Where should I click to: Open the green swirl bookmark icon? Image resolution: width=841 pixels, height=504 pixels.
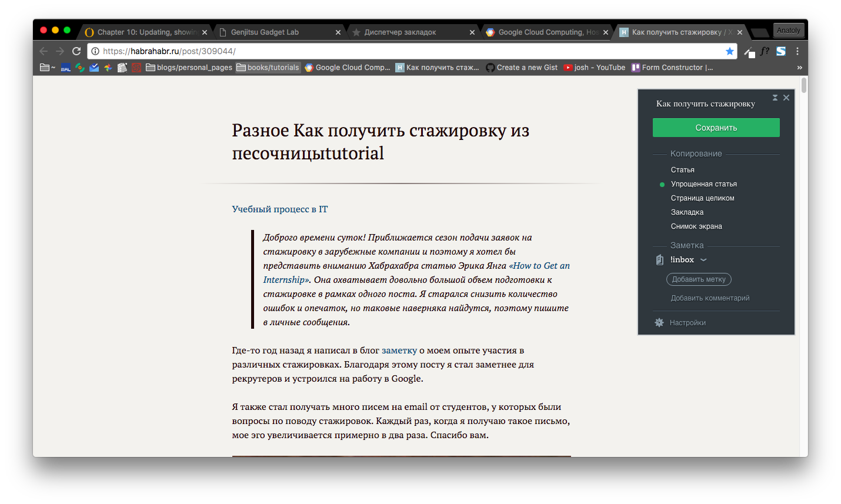click(x=80, y=68)
